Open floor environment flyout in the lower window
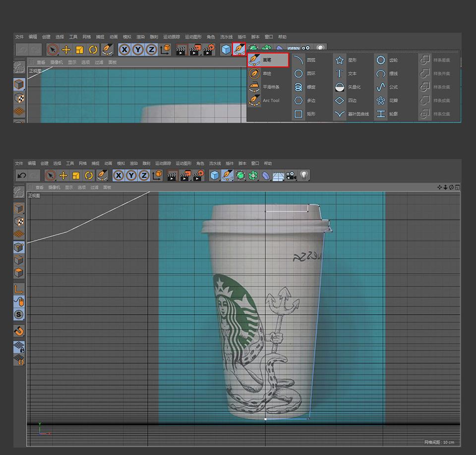Screen dimensions: 476x455 [278, 176]
